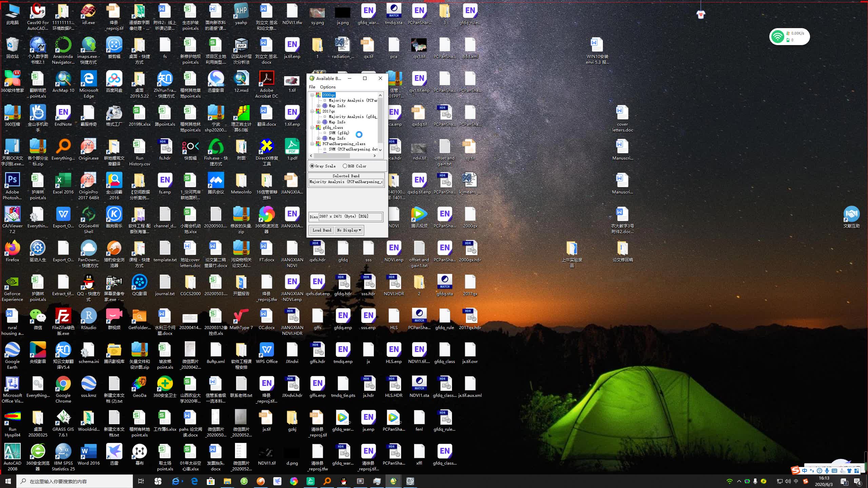Open the notification action center
The width and height of the screenshot is (868, 488).
coord(857,481)
